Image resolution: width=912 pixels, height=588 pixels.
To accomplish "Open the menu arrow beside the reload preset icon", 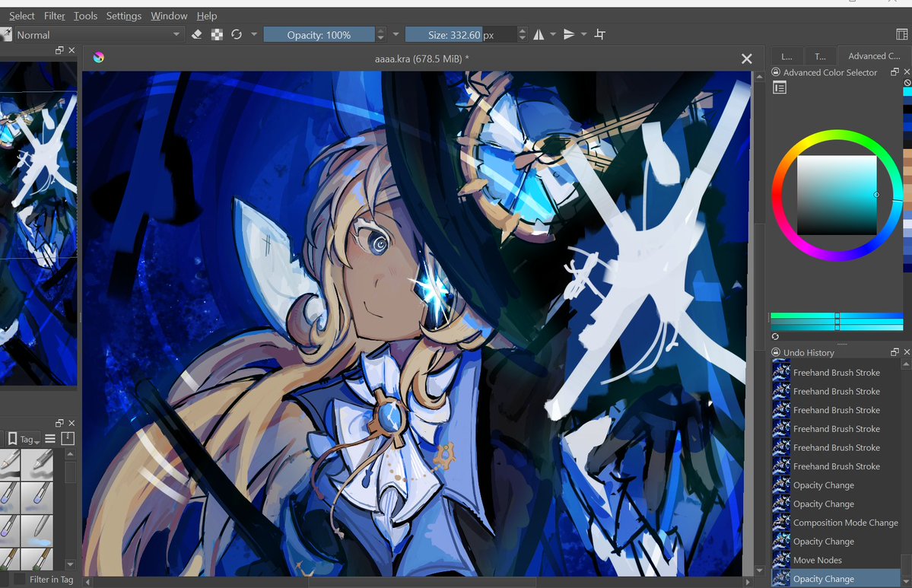I will click(254, 34).
